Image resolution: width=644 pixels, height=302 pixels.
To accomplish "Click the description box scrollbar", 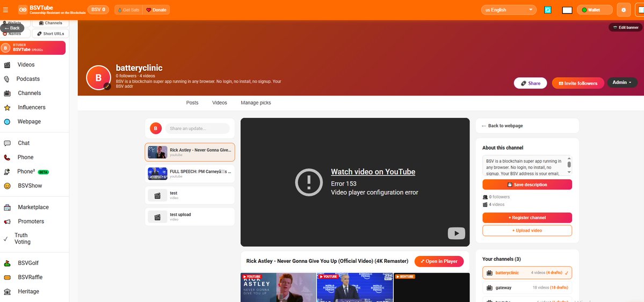I will [x=569, y=165].
